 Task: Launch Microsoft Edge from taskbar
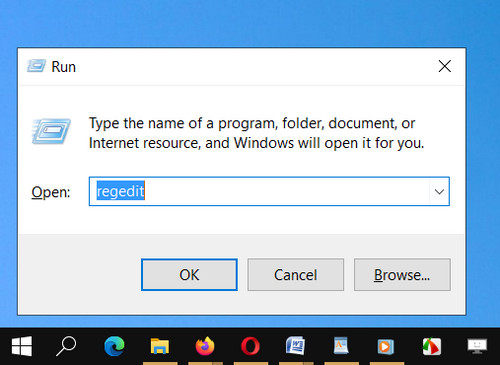pyautogui.click(x=114, y=346)
